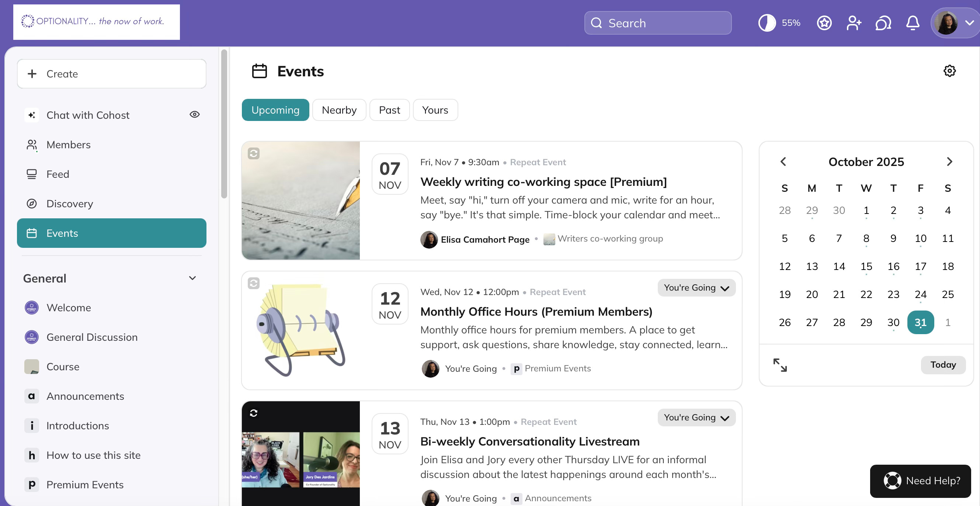980x506 pixels.
Task: Click the Need Help lifebuoy button
Action: [x=920, y=481]
